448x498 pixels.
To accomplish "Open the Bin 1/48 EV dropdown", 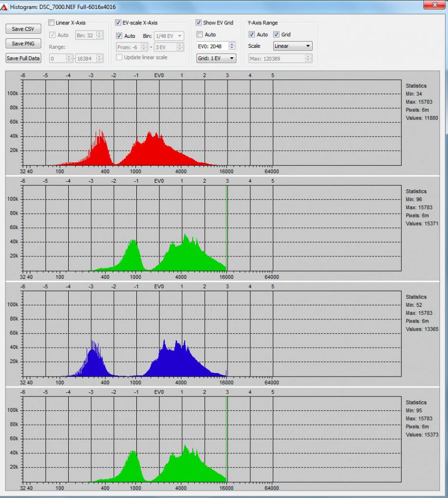I will (169, 36).
